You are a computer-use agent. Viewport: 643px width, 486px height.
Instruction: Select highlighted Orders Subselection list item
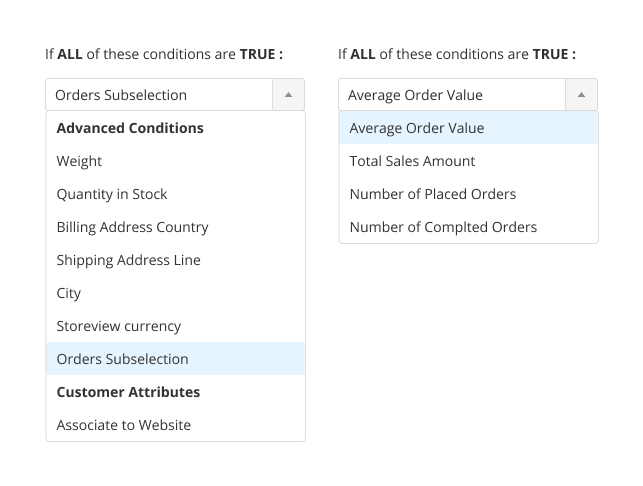tap(122, 359)
